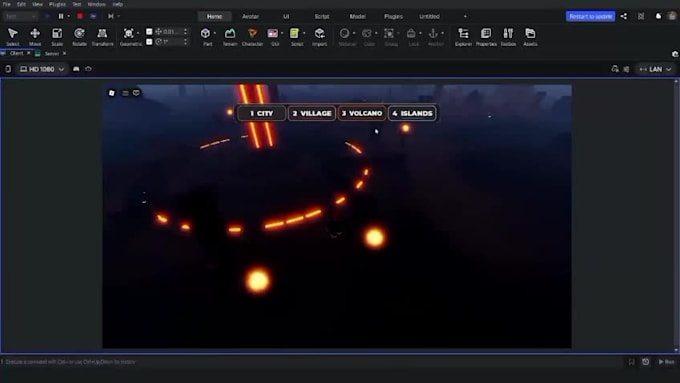The image size is (680, 383).
Task: Open the Edit menu
Action: click(x=21, y=4)
